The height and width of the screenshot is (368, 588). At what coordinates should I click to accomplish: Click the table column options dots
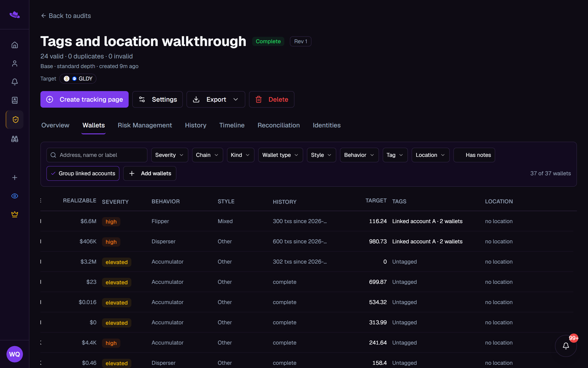click(41, 201)
